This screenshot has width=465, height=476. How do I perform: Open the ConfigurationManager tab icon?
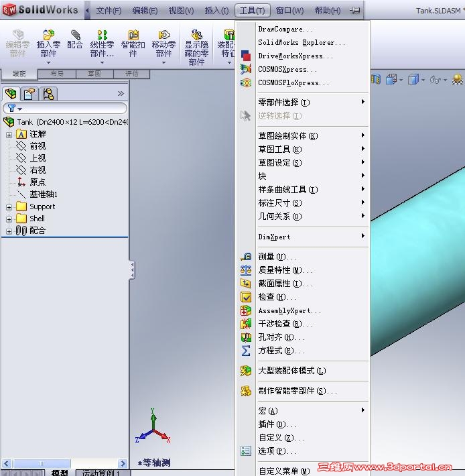tap(48, 94)
